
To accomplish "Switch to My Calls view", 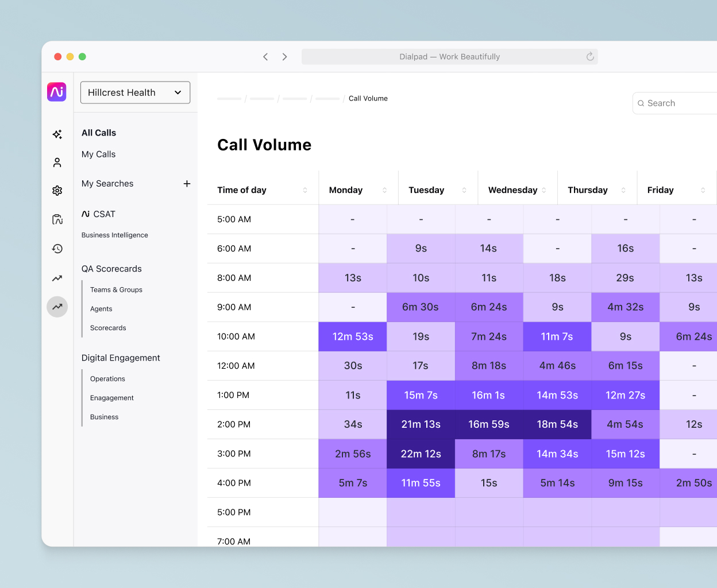I will coord(98,154).
